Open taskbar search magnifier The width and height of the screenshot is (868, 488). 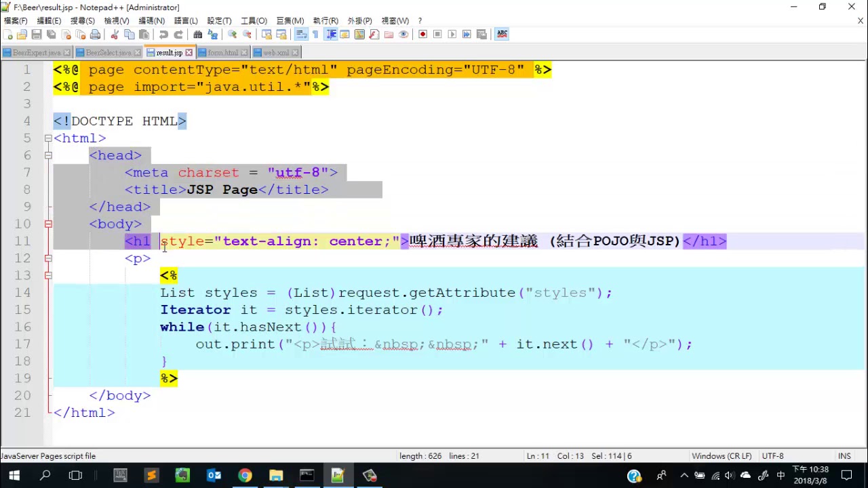click(x=45, y=475)
